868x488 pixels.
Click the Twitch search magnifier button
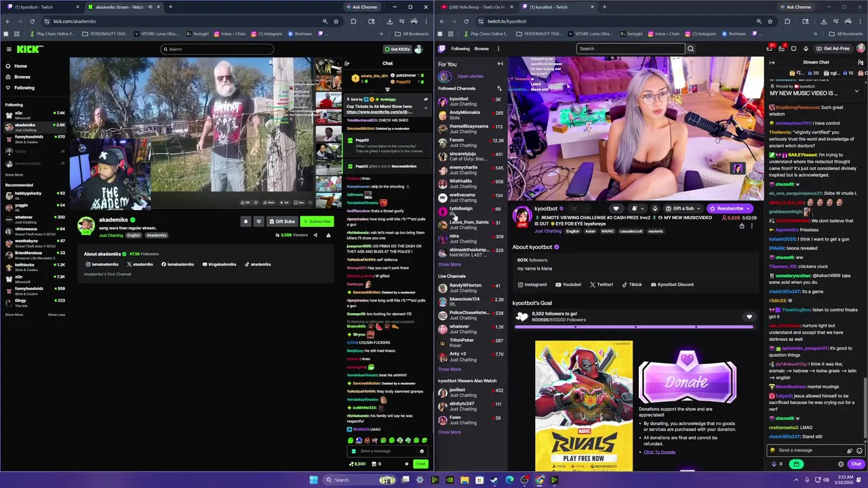tap(690, 49)
